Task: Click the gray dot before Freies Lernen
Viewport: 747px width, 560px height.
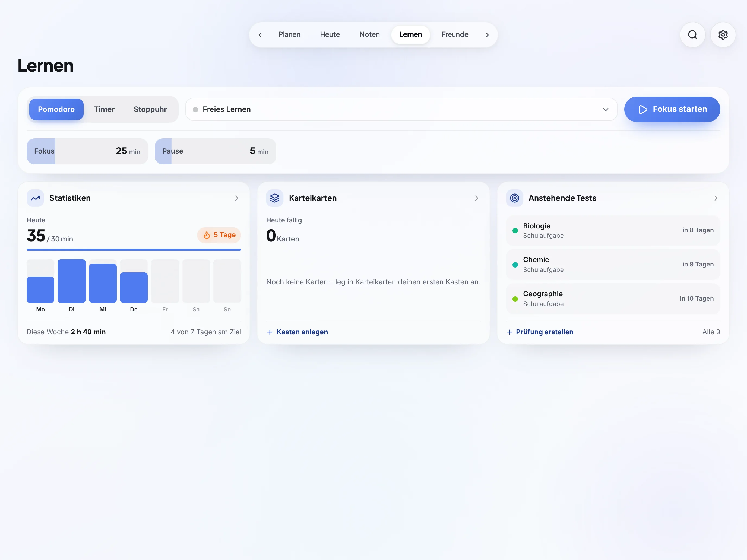Action: point(195,110)
